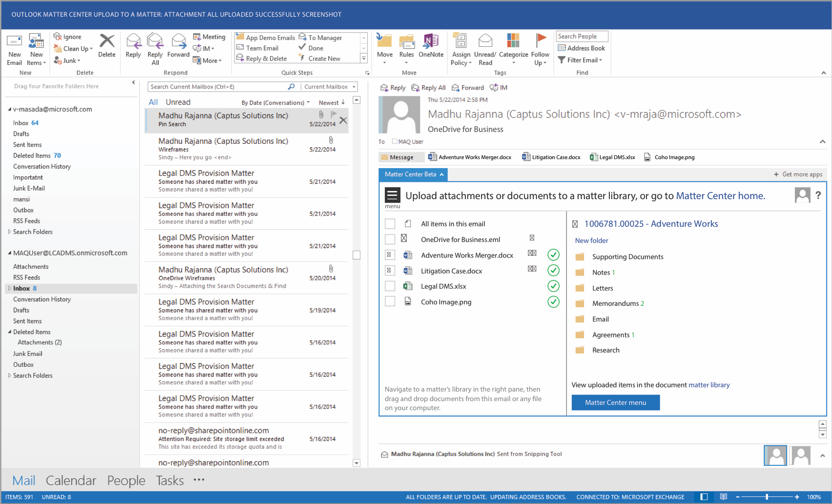Viewport: 832px width, 504px height.
Task: Select the All messages tab
Action: click(x=153, y=102)
